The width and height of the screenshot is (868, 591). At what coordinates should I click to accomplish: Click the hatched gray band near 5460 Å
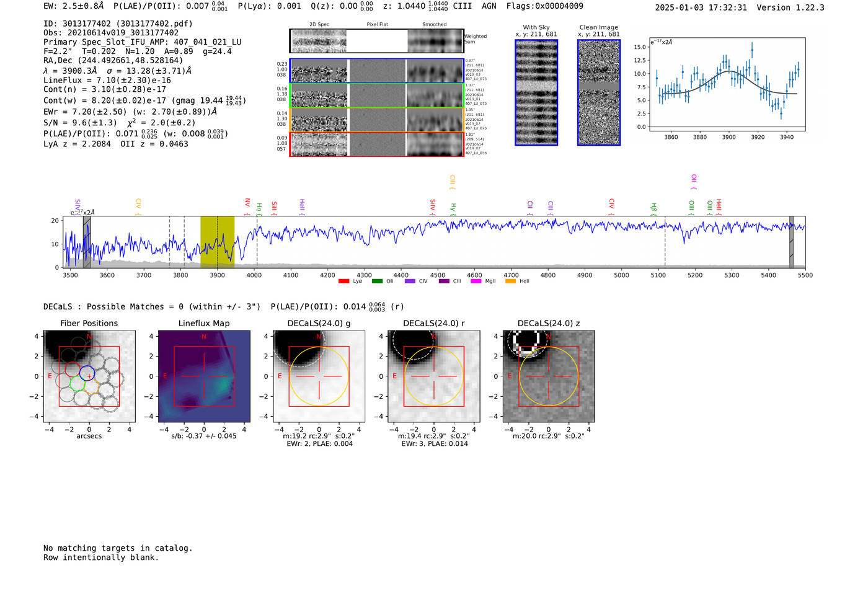[x=791, y=242]
